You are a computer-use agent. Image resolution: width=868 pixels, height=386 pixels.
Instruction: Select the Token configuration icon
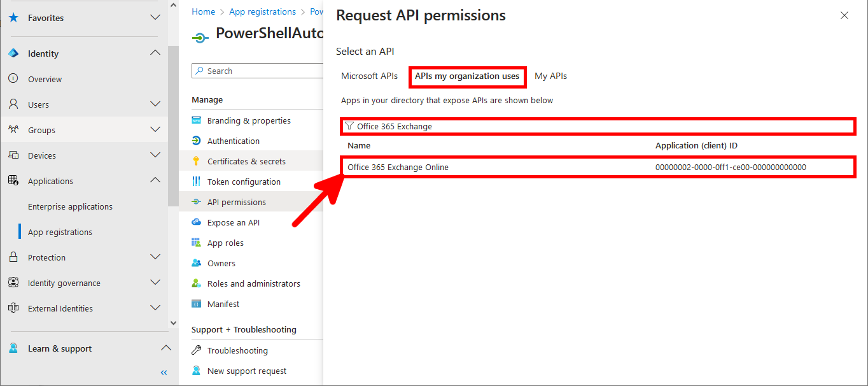coord(197,181)
